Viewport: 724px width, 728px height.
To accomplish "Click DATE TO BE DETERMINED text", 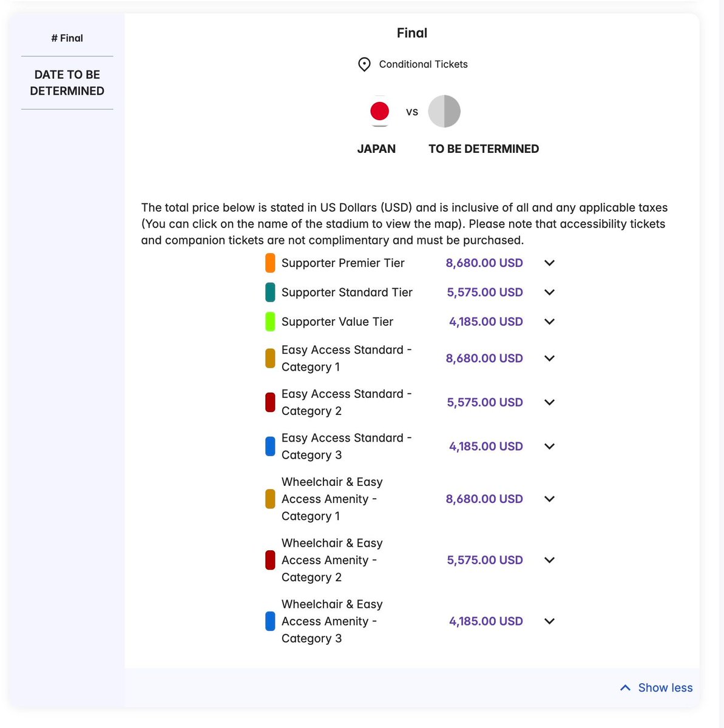I will (67, 83).
